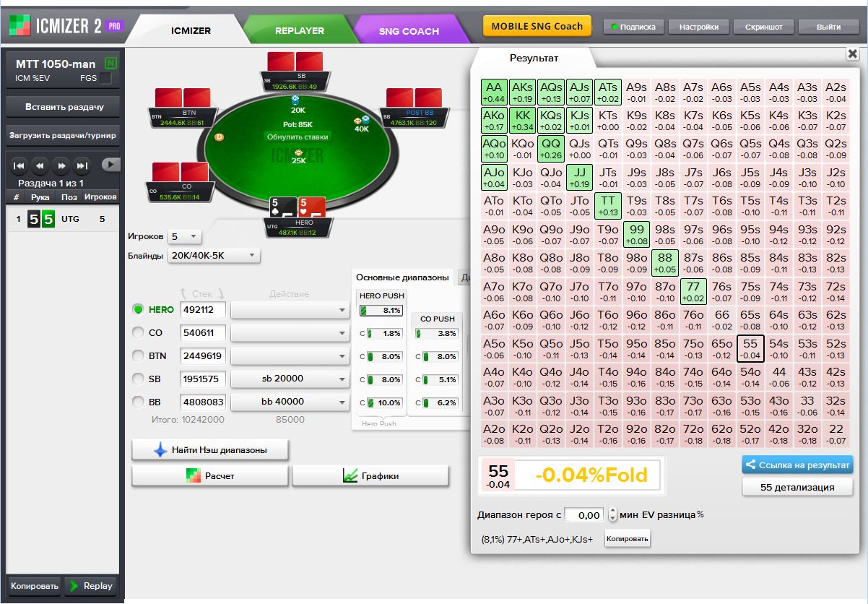Image resolution: width=868 pixels, height=604 pixels.
Task: Click Вставить раздачу button
Action: pos(64,107)
